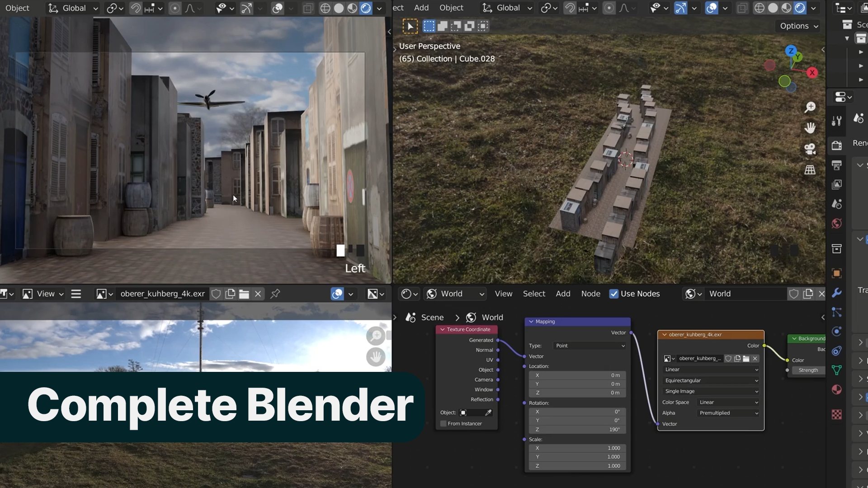
Task: Open View Layer properties tab icon
Action: (837, 184)
